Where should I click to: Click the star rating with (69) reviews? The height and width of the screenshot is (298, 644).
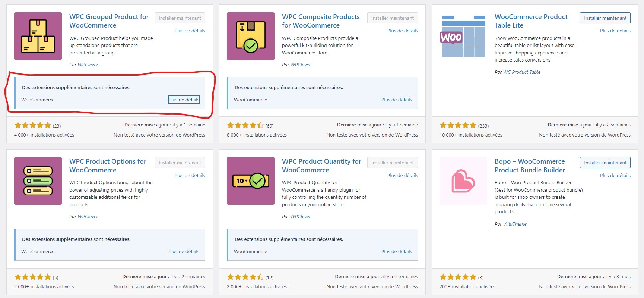pyautogui.click(x=245, y=125)
